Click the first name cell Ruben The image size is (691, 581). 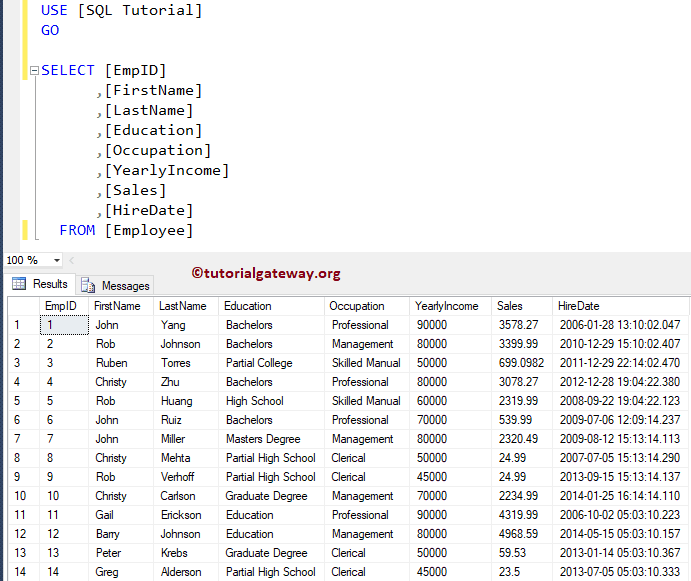pos(121,363)
